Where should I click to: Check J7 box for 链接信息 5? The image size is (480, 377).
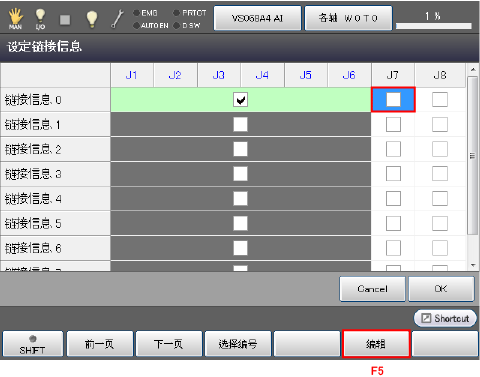393,223
